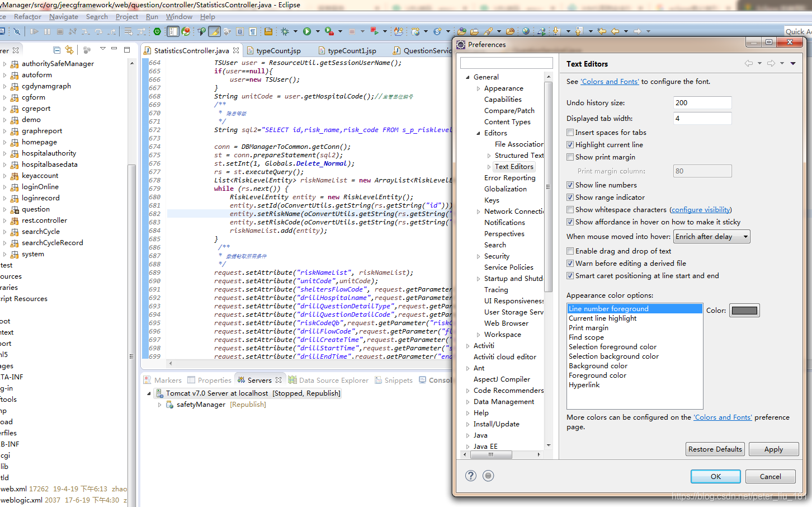Viewport: 812px width, 507px height.
Task: Collapse the Editors preferences node
Action: coord(478,133)
